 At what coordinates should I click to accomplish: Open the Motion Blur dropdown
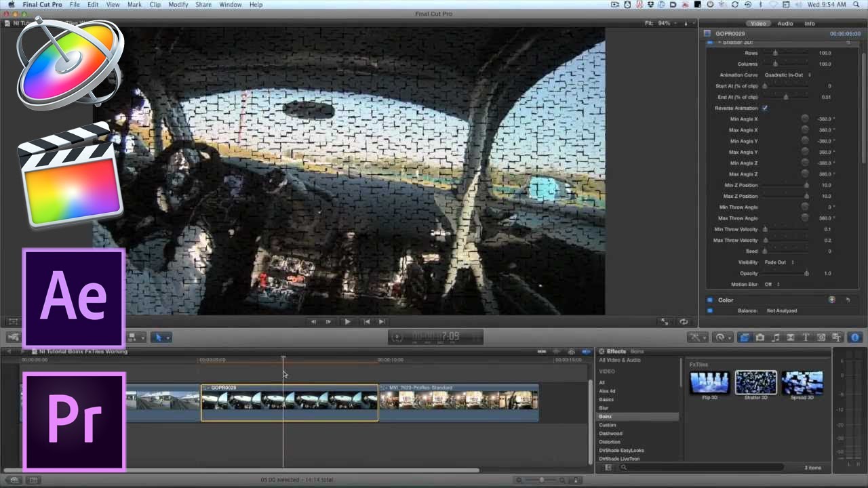tap(772, 284)
